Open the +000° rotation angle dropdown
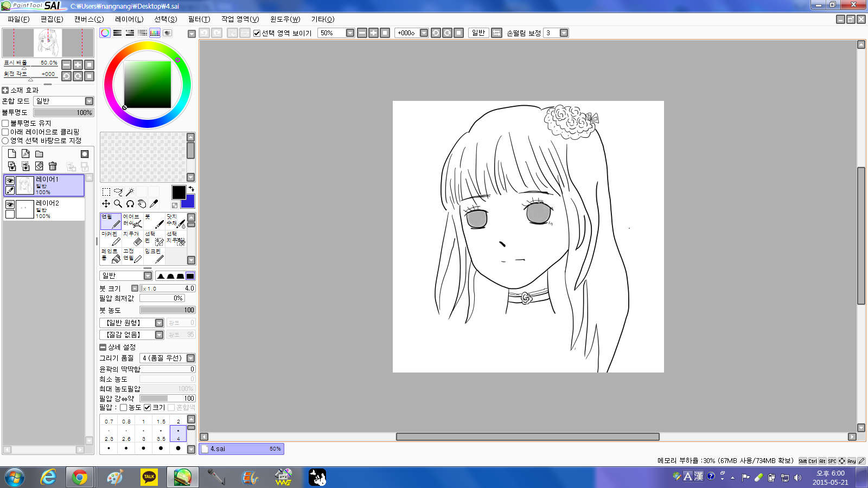 click(424, 33)
